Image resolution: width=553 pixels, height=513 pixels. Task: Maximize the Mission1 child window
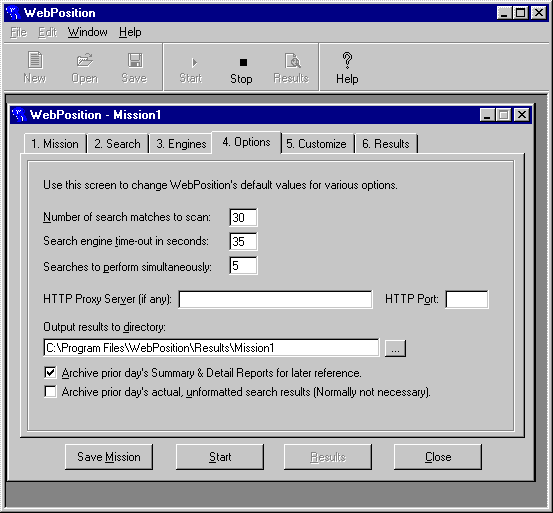(504, 115)
